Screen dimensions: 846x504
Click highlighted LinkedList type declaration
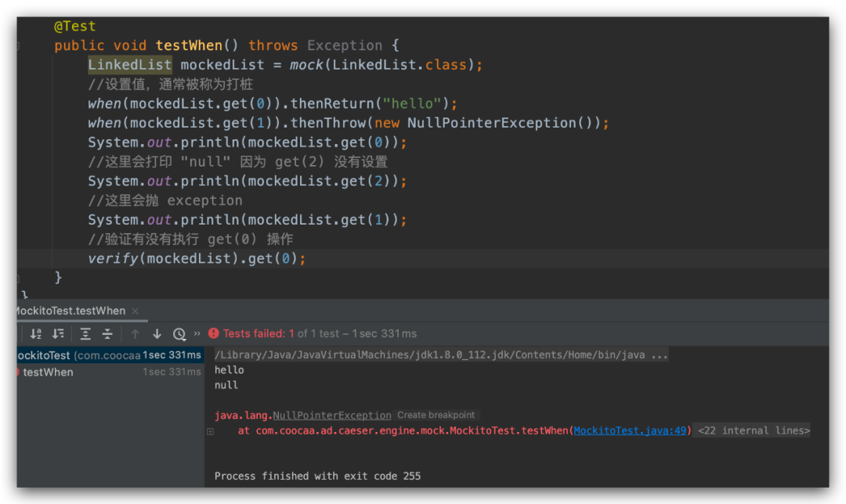130,65
